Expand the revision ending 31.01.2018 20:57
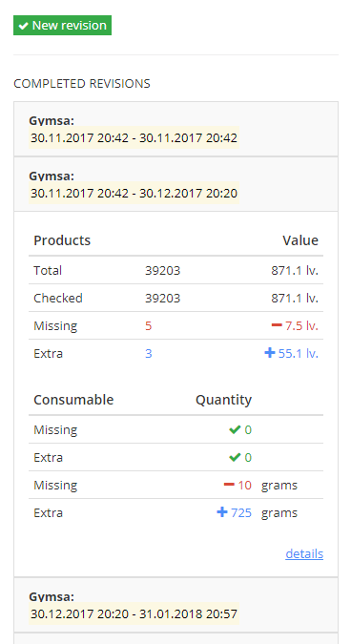Screen dimensions: 351x644 175,605
